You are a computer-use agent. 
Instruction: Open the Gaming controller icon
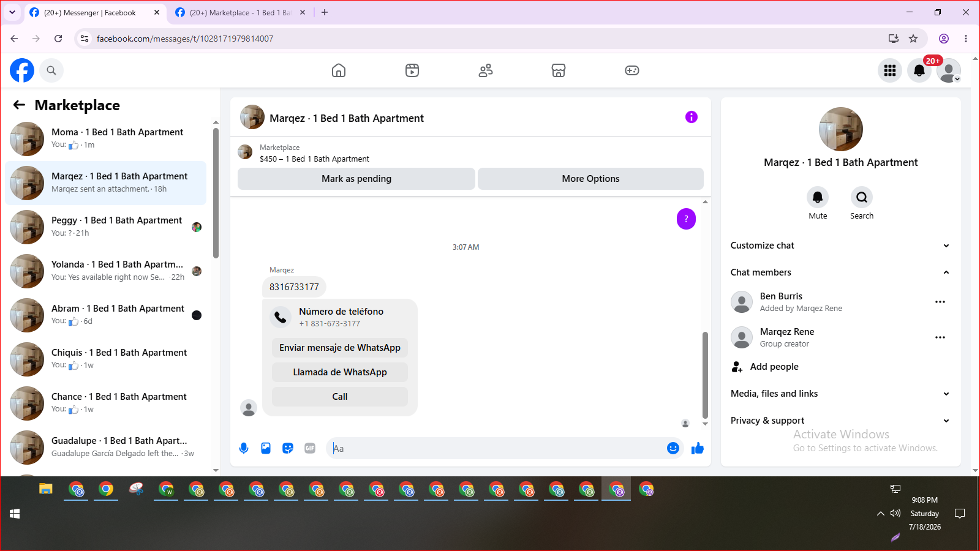(x=632, y=70)
